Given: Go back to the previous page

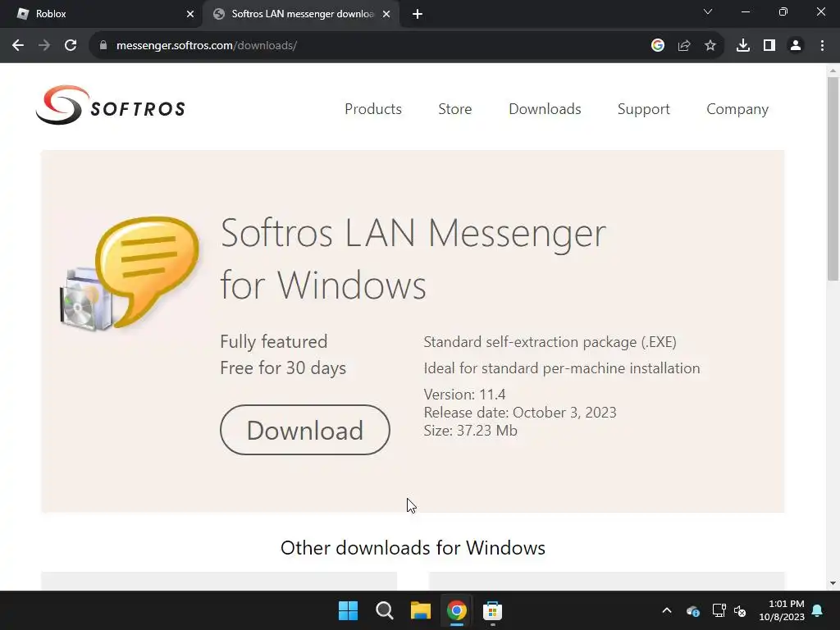Looking at the screenshot, I should (18, 46).
